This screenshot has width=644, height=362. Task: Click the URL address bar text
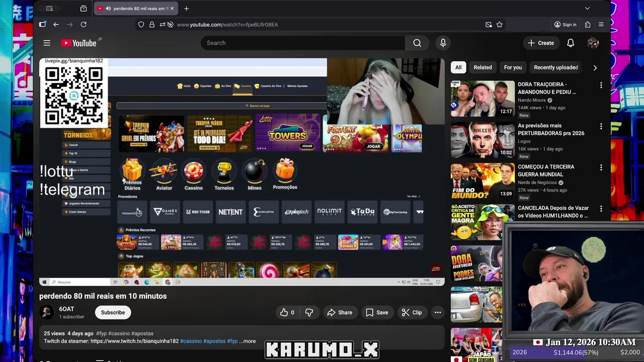tap(227, 25)
